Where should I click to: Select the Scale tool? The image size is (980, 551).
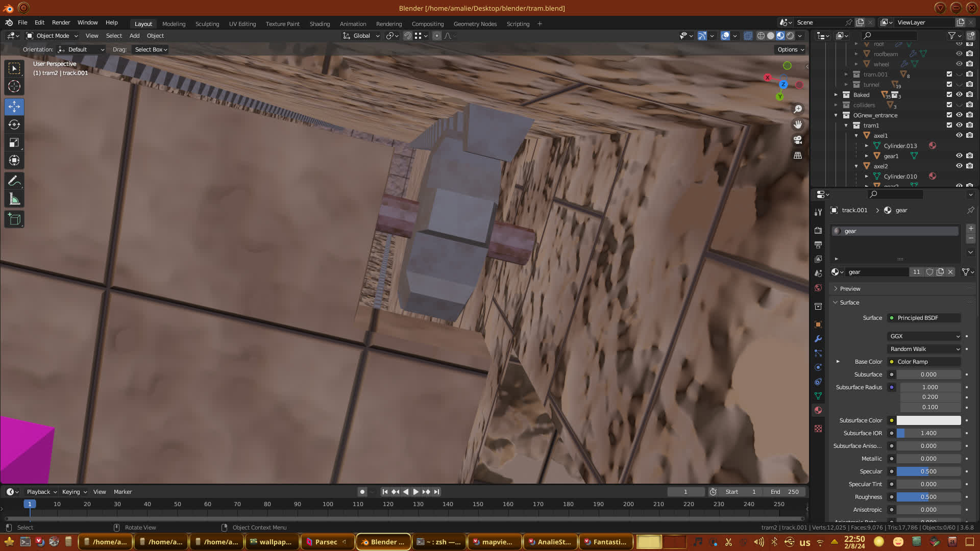[14, 143]
